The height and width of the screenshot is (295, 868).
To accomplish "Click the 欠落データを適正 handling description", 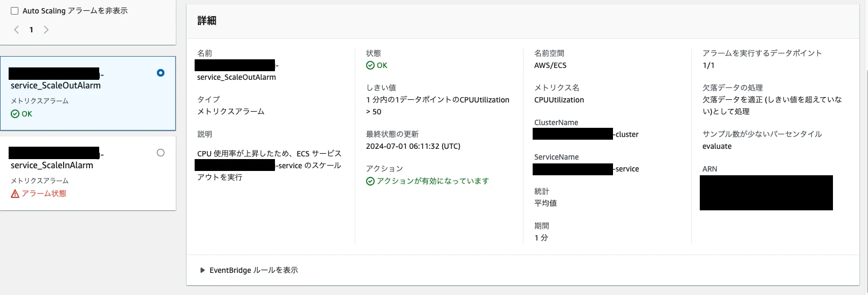I will (772, 106).
